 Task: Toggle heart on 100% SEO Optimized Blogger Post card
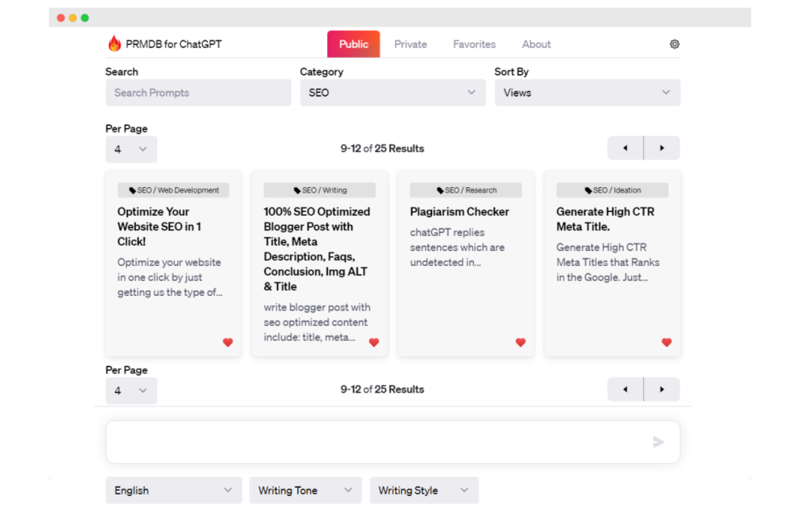(x=374, y=342)
